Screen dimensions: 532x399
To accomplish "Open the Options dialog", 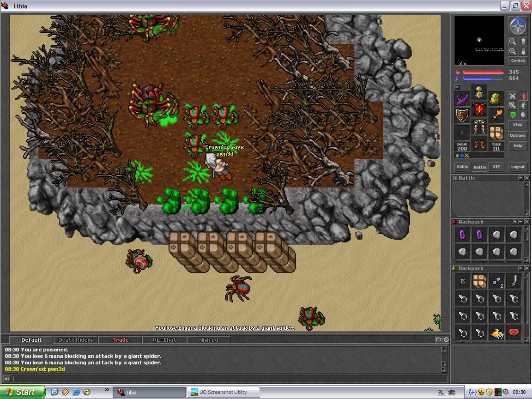I will [x=518, y=135].
